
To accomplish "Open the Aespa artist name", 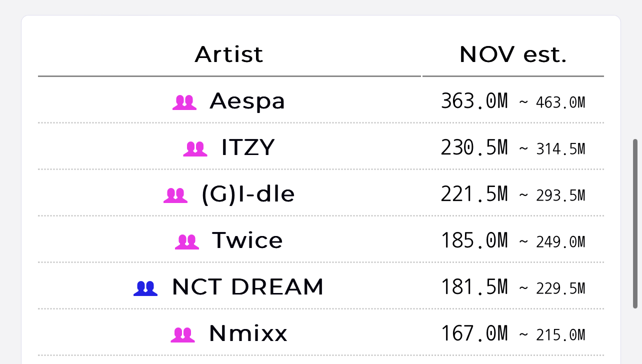I will (x=247, y=101).
